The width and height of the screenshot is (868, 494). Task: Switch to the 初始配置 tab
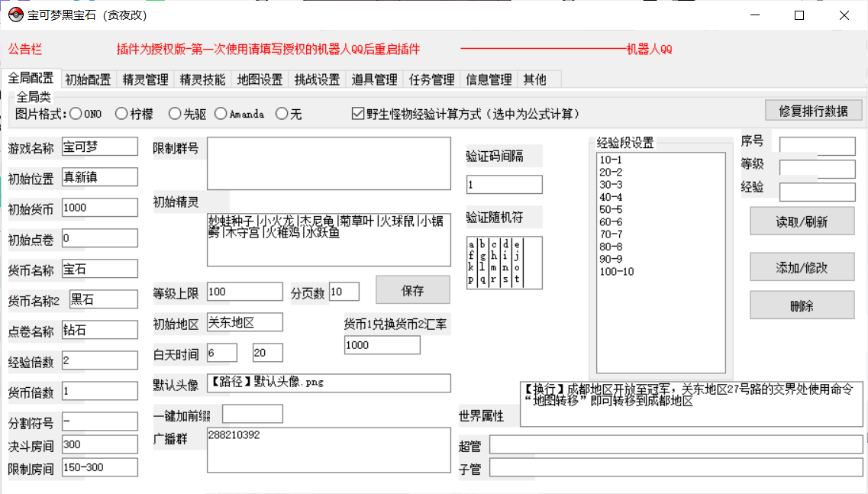(x=88, y=79)
